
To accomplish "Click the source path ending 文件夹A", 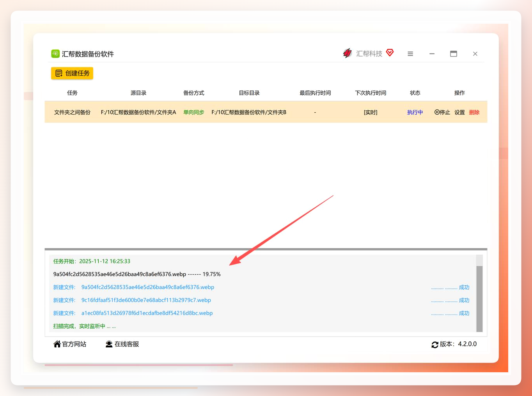I will pos(138,112).
